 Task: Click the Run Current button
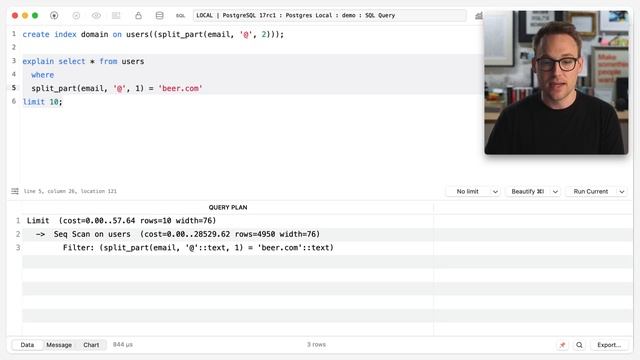pos(591,191)
